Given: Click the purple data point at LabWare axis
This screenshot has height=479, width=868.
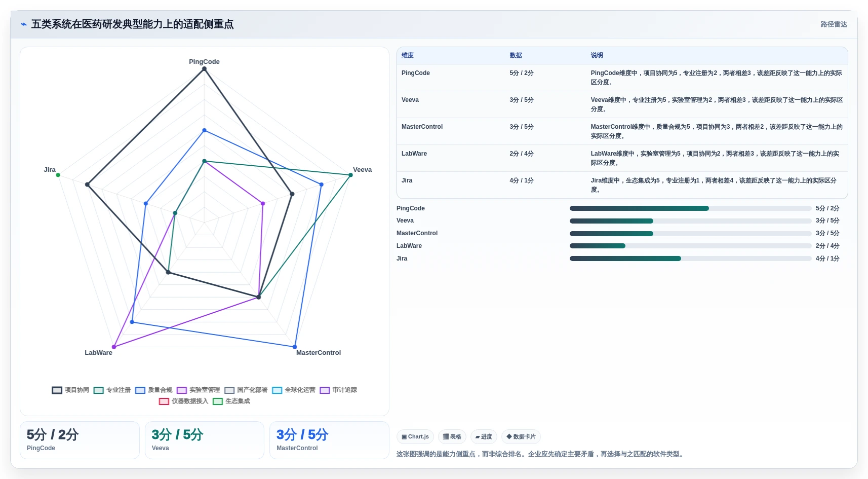Looking at the screenshot, I should [x=114, y=347].
